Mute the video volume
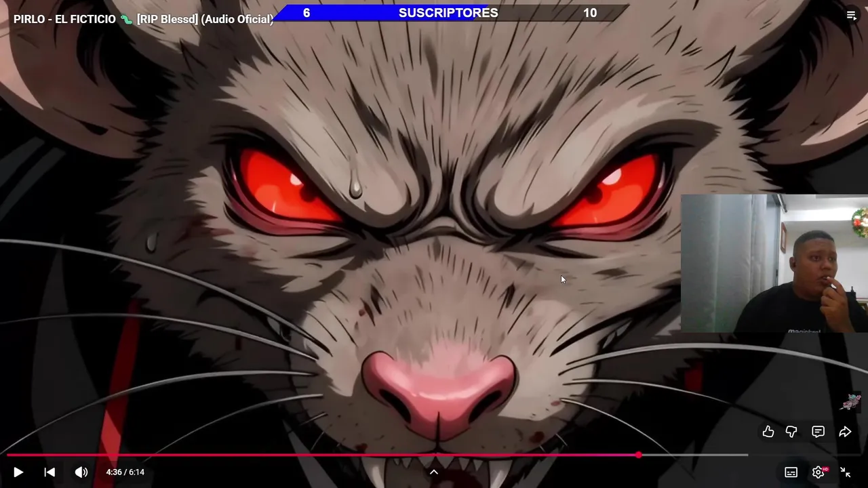 click(81, 472)
